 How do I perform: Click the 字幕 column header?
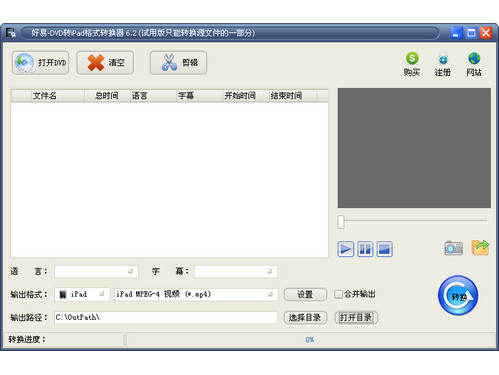pos(199,96)
